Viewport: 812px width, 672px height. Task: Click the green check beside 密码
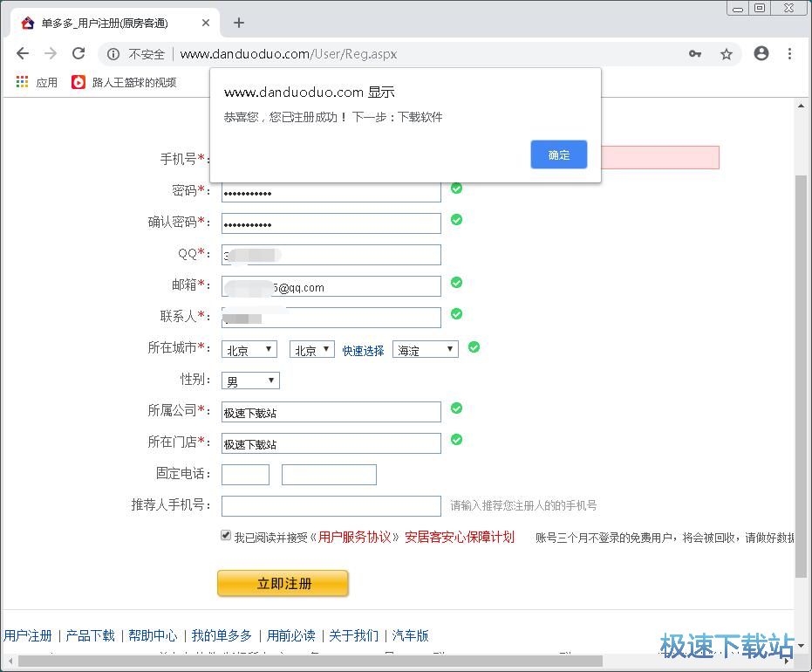[456, 189]
